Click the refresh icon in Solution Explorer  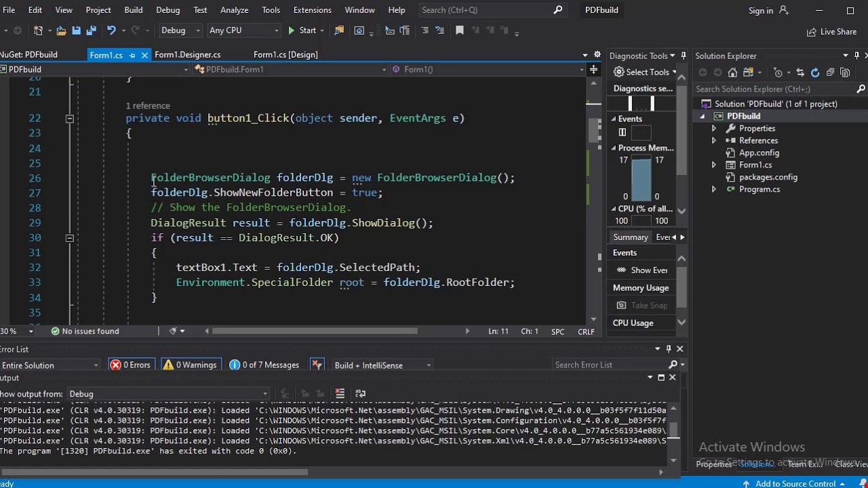coord(815,73)
